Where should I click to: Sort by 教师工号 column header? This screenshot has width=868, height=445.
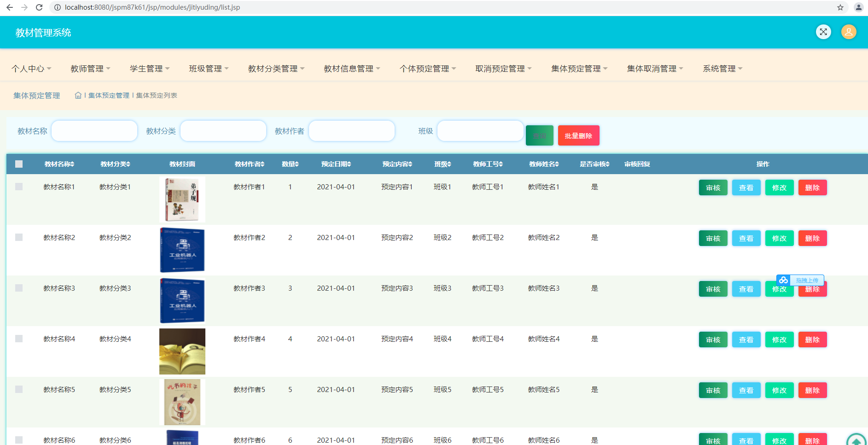coord(488,164)
